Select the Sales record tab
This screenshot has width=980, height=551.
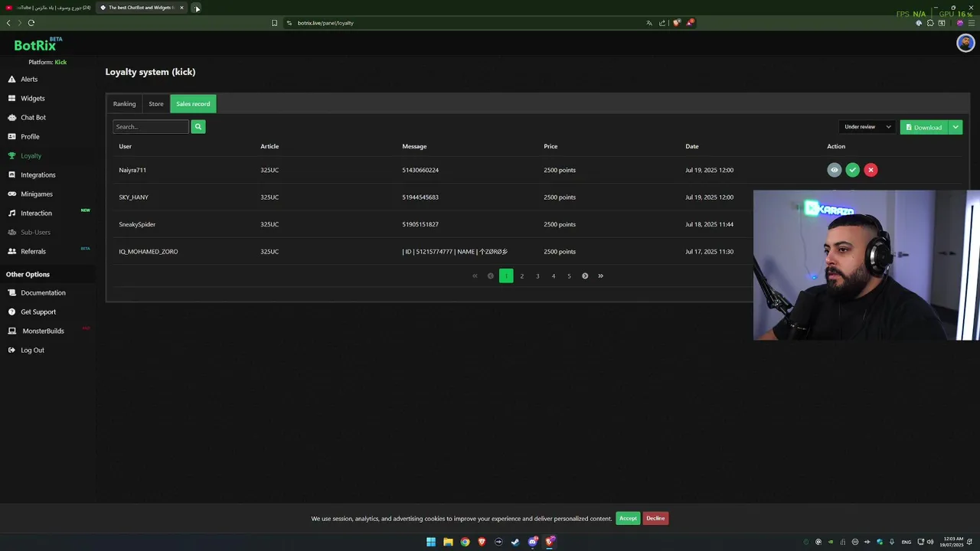[193, 104]
